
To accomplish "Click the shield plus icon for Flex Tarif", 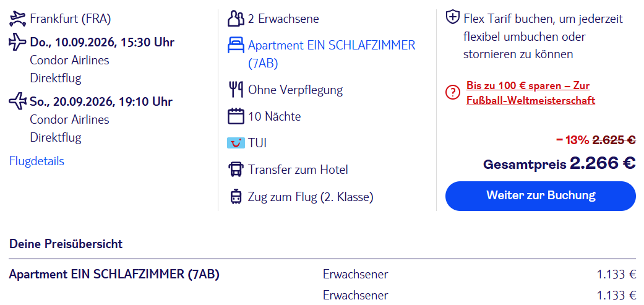I will [x=453, y=18].
